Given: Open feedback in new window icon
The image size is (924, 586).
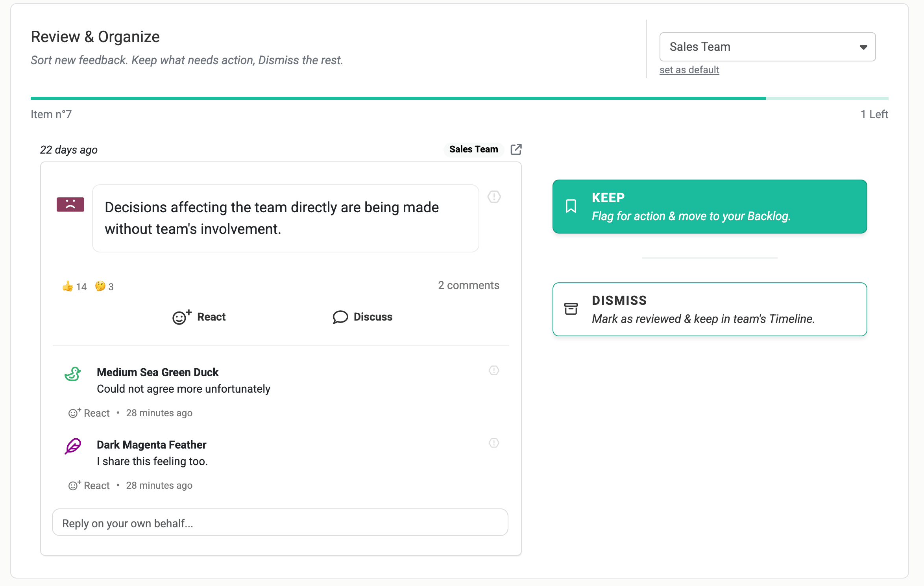Looking at the screenshot, I should (x=516, y=149).
